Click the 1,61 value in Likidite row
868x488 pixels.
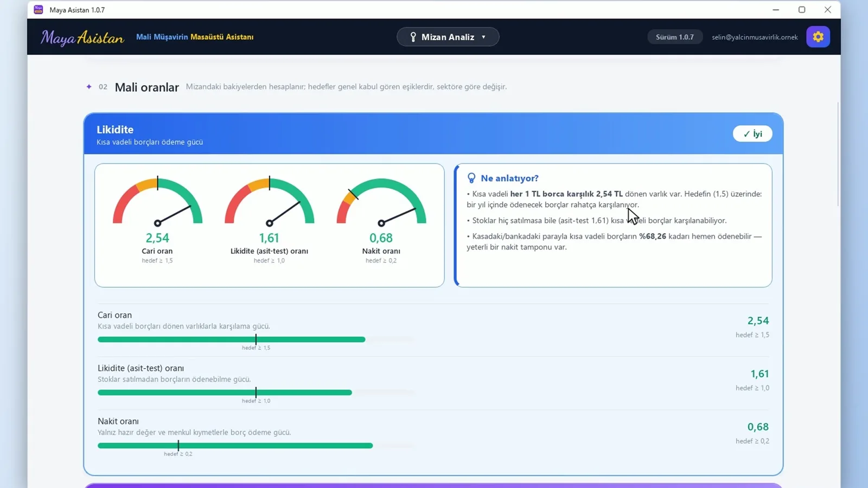coord(759,374)
